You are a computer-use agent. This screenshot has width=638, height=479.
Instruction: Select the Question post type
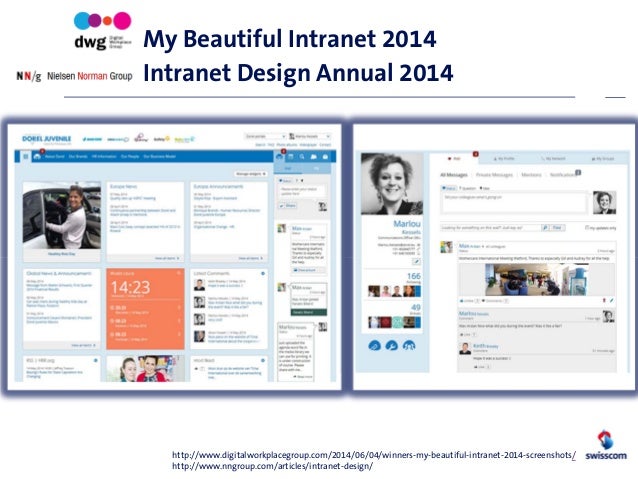coord(467,188)
